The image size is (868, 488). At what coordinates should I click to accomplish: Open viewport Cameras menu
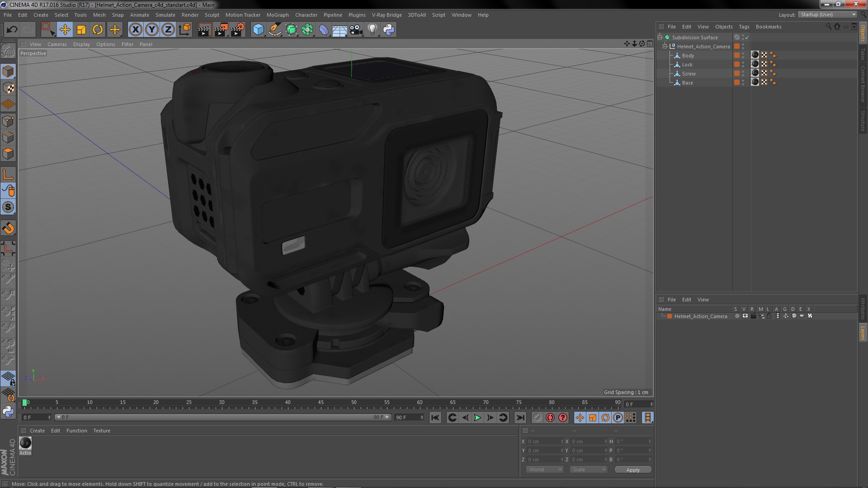(57, 44)
